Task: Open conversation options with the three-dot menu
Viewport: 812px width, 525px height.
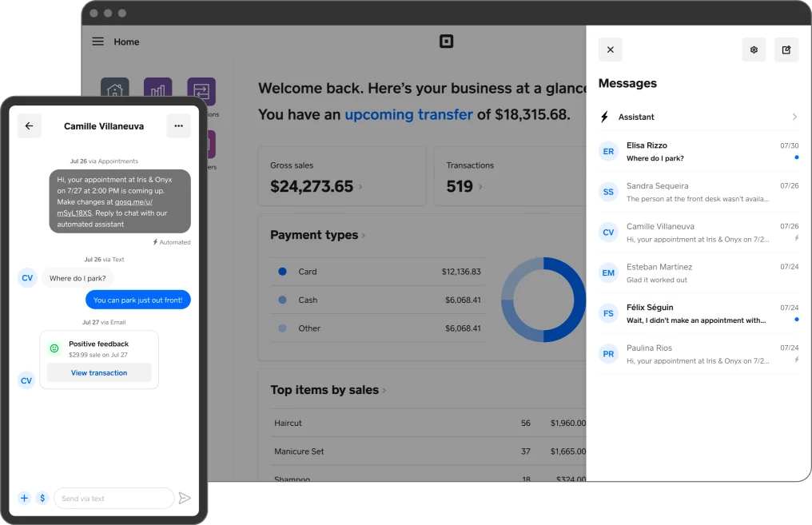Action: 178,125
